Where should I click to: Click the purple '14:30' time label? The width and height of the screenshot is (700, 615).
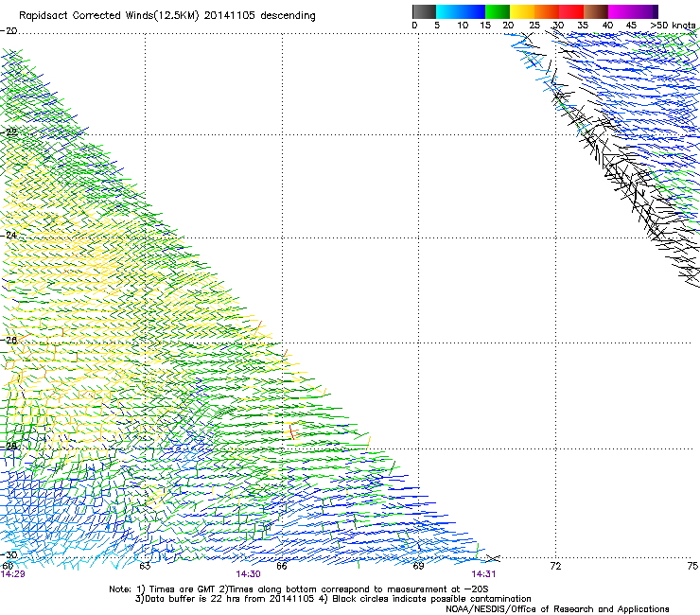point(248,574)
